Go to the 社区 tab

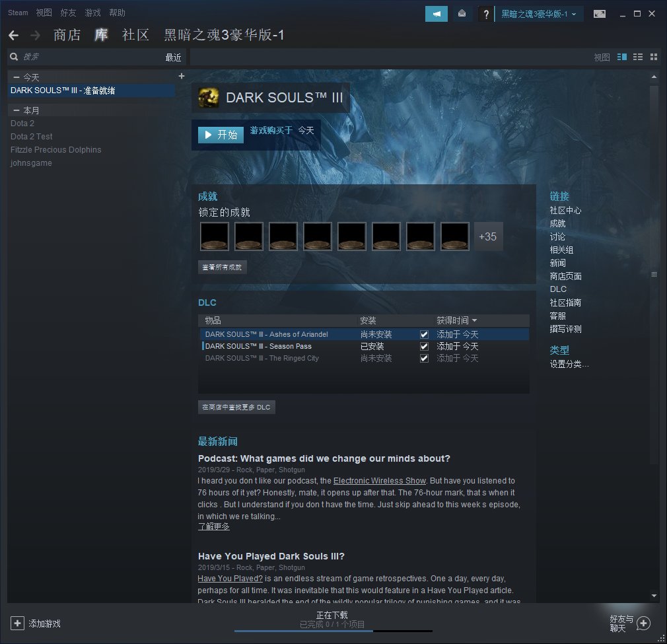pyautogui.click(x=135, y=35)
